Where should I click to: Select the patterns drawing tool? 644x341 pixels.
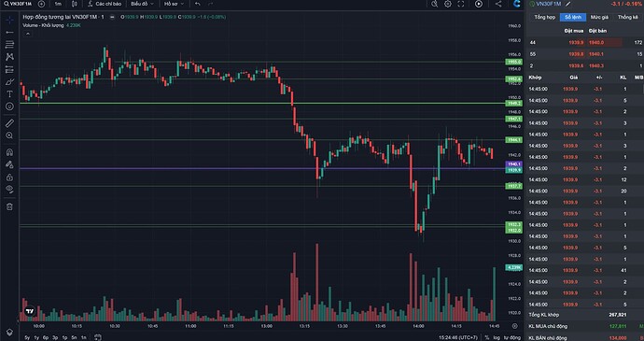[x=9, y=57]
